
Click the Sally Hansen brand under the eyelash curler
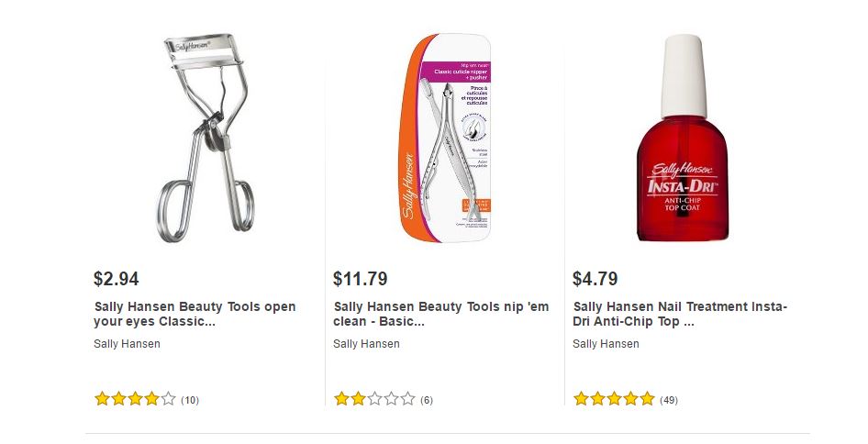tap(127, 344)
